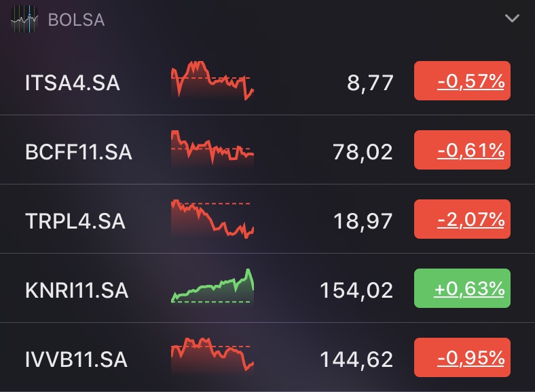Image resolution: width=535 pixels, height=392 pixels.
Task: Toggle the ITSA4.SA -0,57% change badge
Action: coord(462,81)
